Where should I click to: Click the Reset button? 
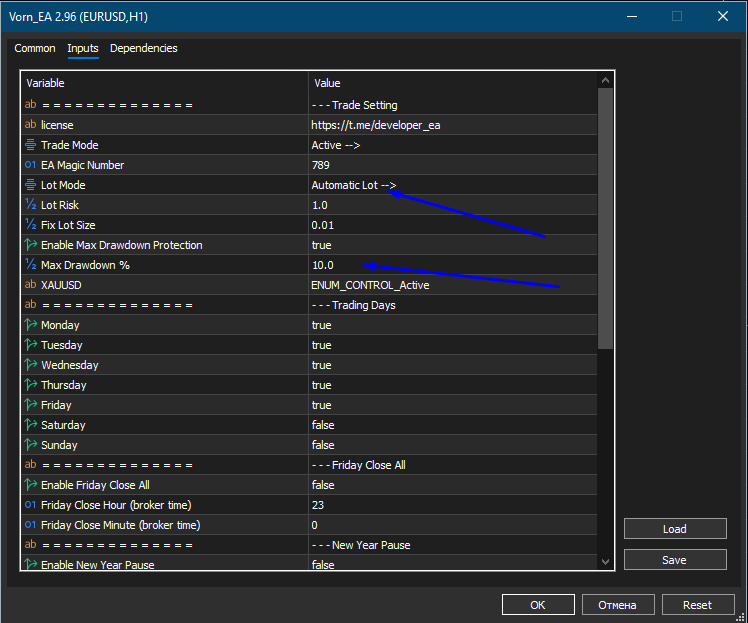tap(697, 605)
